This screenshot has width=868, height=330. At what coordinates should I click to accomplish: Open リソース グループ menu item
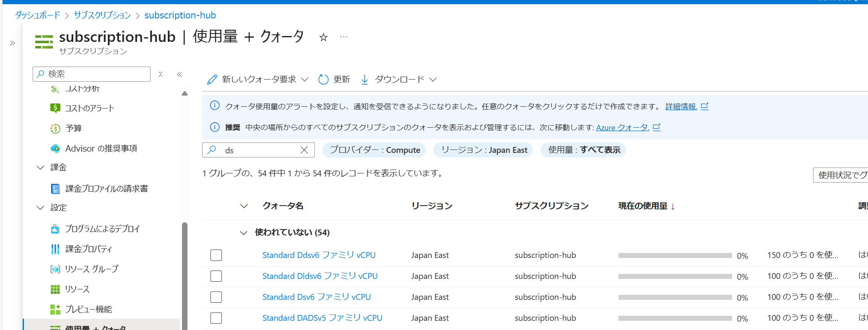(x=91, y=269)
